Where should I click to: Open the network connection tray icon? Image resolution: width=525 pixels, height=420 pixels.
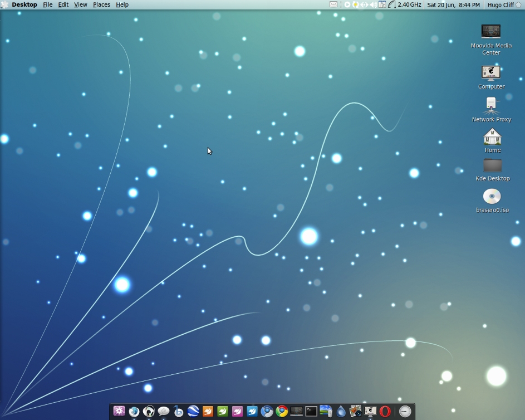pos(364,4)
